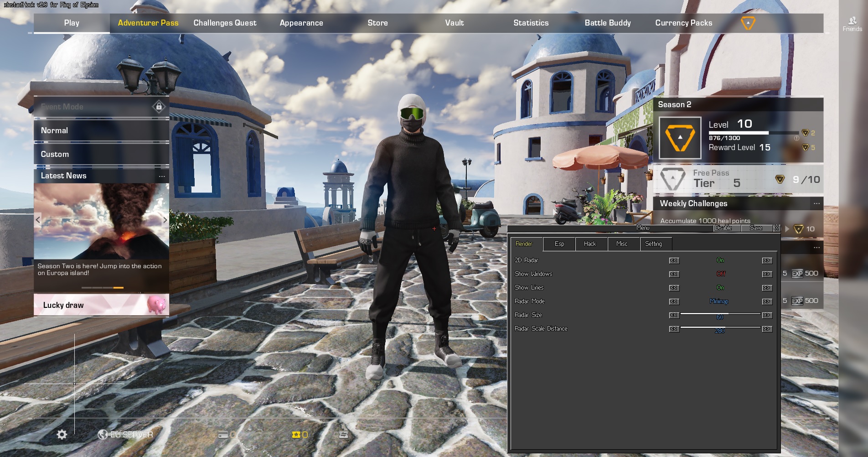Screen dimensions: 868x457
Task: Click the Radar Scale Distance slider
Action: pos(720,328)
